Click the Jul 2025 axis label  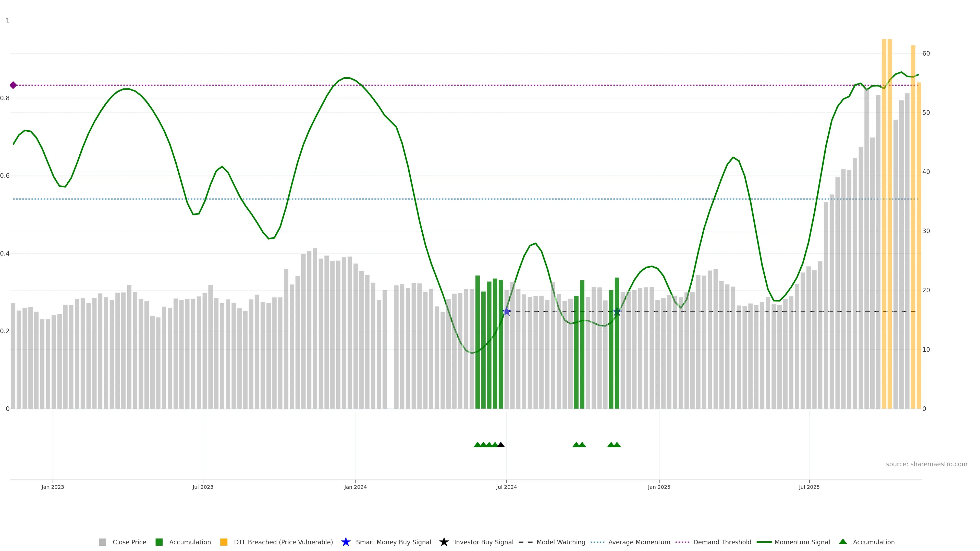809,487
